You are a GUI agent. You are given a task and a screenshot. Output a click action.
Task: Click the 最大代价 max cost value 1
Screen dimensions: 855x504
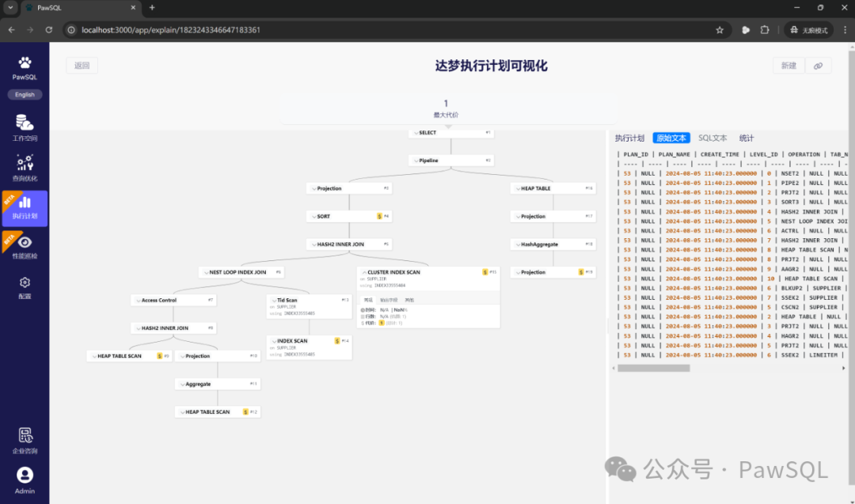446,103
